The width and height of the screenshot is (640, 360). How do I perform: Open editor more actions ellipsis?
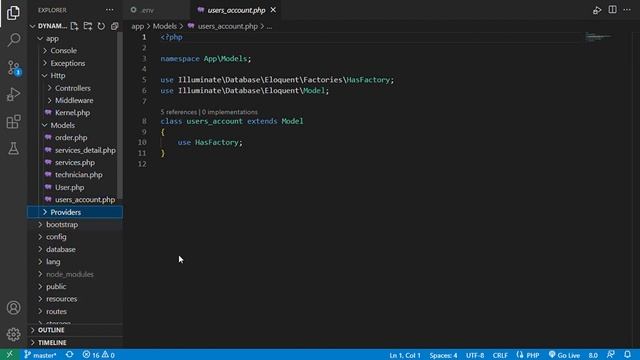coord(627,10)
